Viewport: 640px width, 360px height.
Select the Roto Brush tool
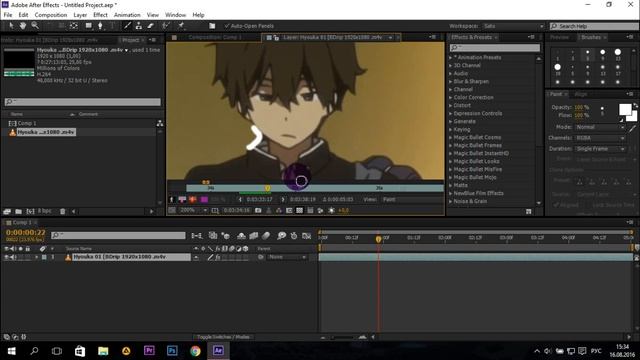tap(166, 26)
